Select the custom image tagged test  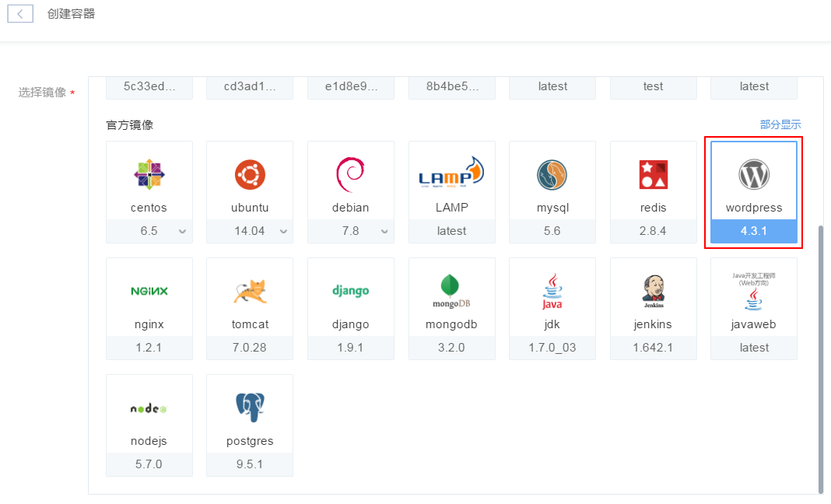[653, 87]
